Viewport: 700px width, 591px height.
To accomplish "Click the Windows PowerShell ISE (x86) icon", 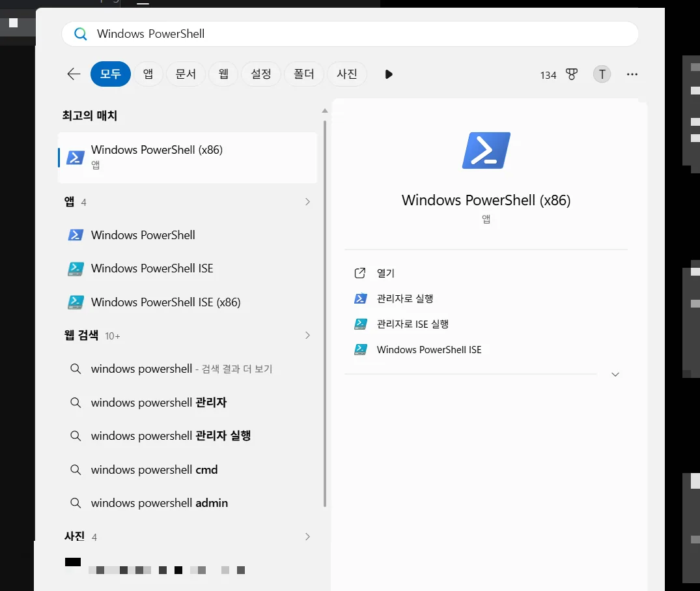I will (76, 302).
